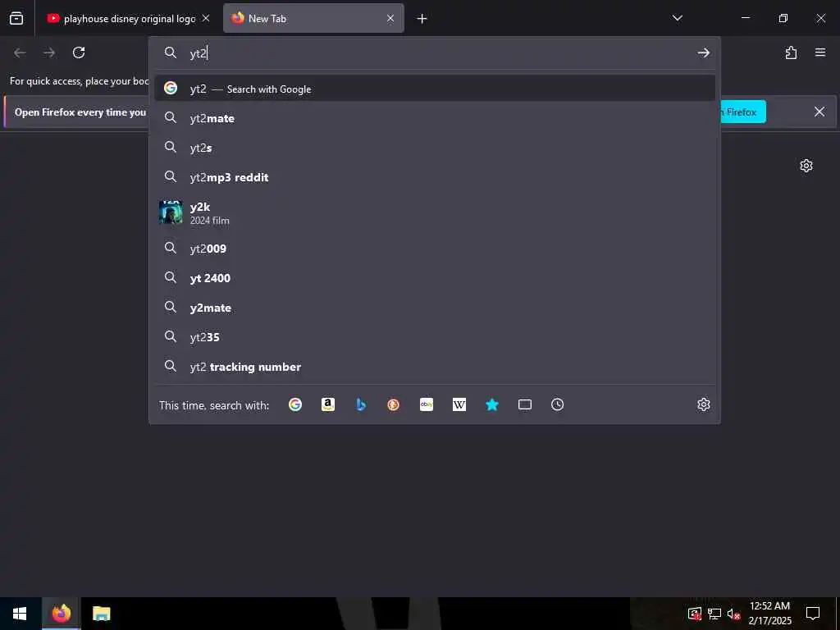Click the Firefox taskbar icon
840x630 pixels.
point(61,614)
